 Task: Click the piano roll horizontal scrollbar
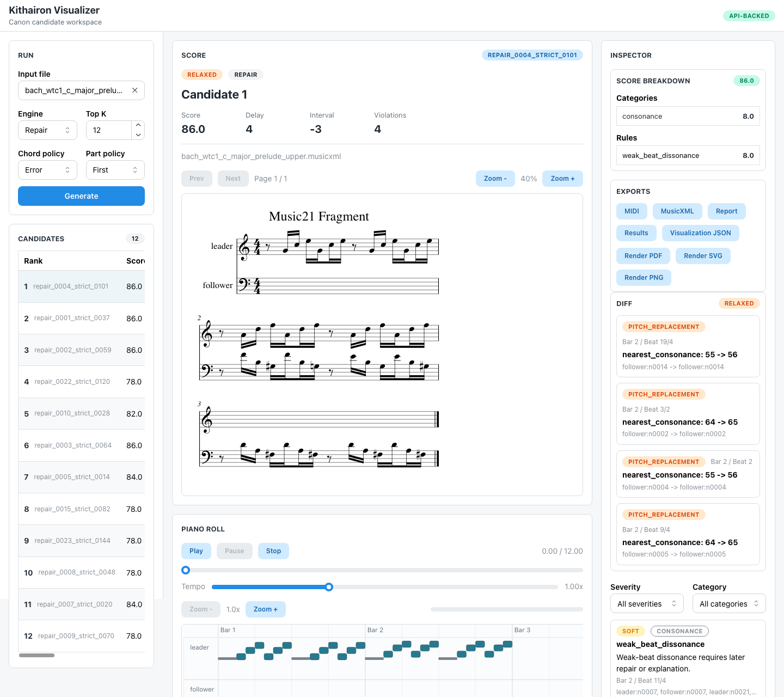pos(507,609)
